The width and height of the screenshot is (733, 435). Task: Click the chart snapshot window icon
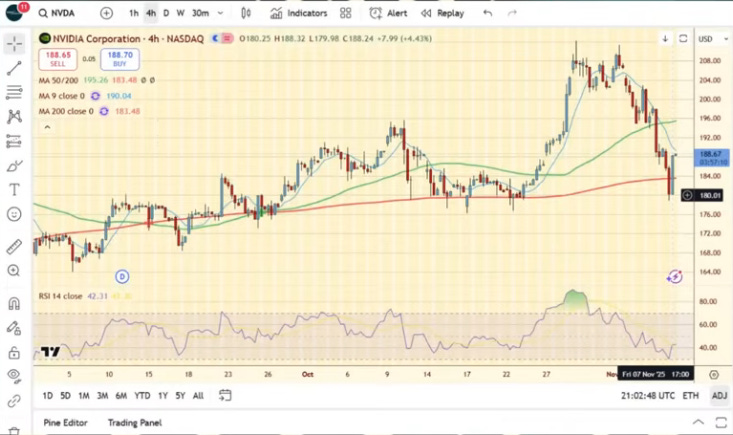click(683, 39)
